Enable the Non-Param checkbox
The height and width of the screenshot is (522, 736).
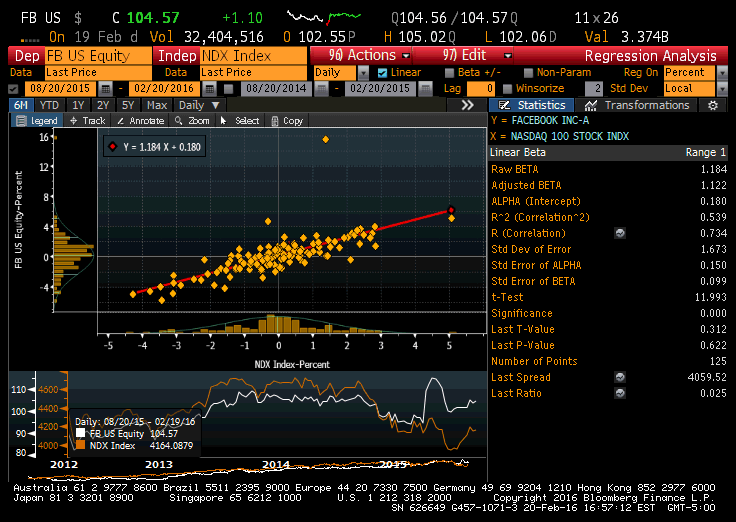click(x=529, y=73)
